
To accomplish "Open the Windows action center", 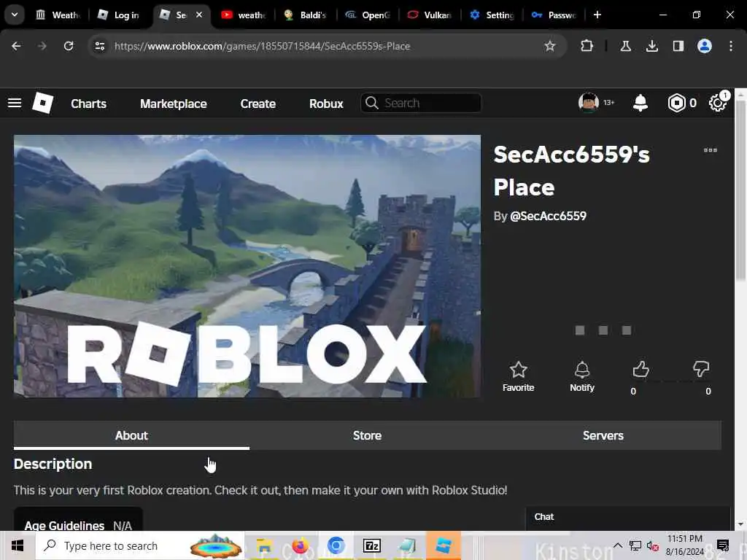I will point(723,545).
